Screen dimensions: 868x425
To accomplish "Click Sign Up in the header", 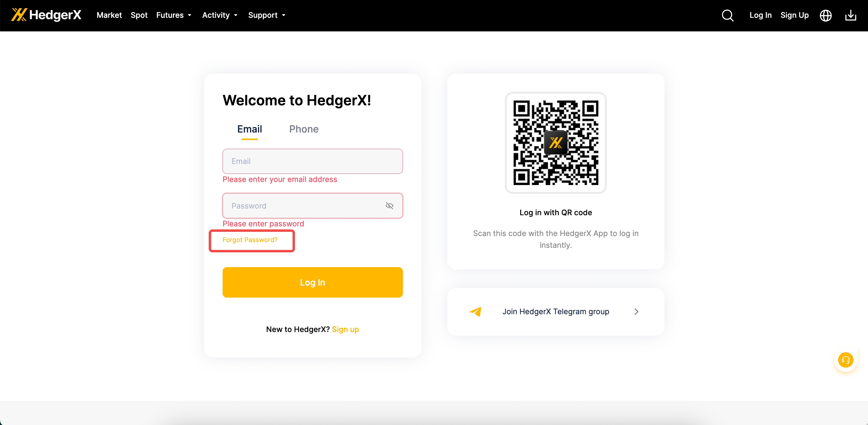I will (794, 15).
